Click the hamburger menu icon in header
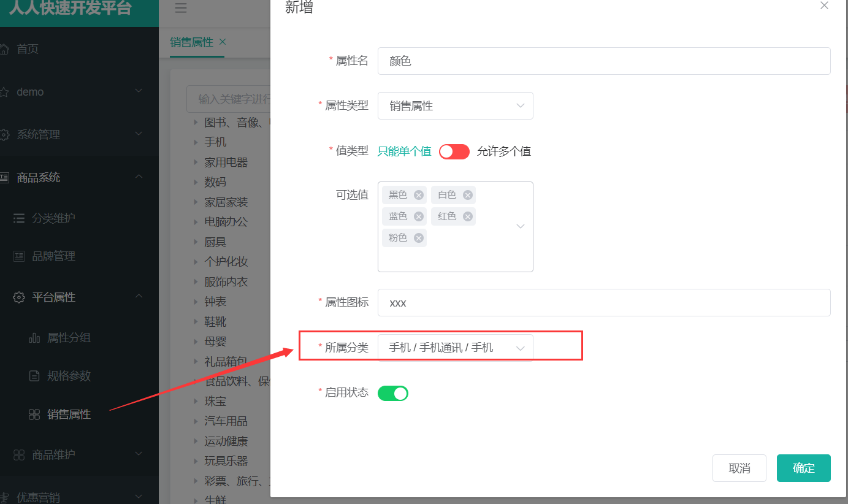848x504 pixels. (181, 8)
